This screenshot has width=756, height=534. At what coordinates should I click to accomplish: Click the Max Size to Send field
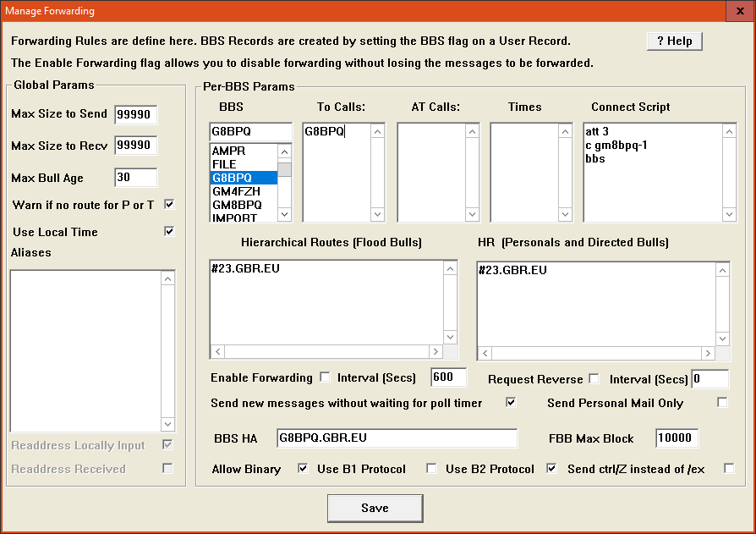pos(135,114)
